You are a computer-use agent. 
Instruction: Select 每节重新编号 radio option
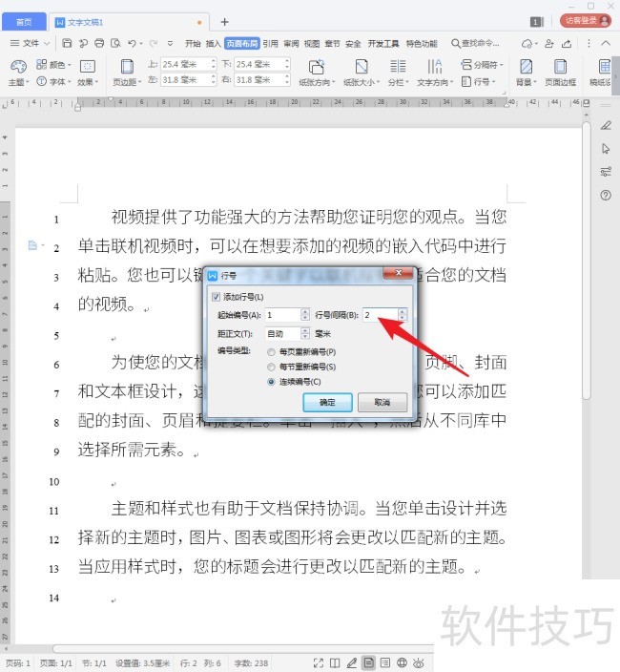point(271,367)
